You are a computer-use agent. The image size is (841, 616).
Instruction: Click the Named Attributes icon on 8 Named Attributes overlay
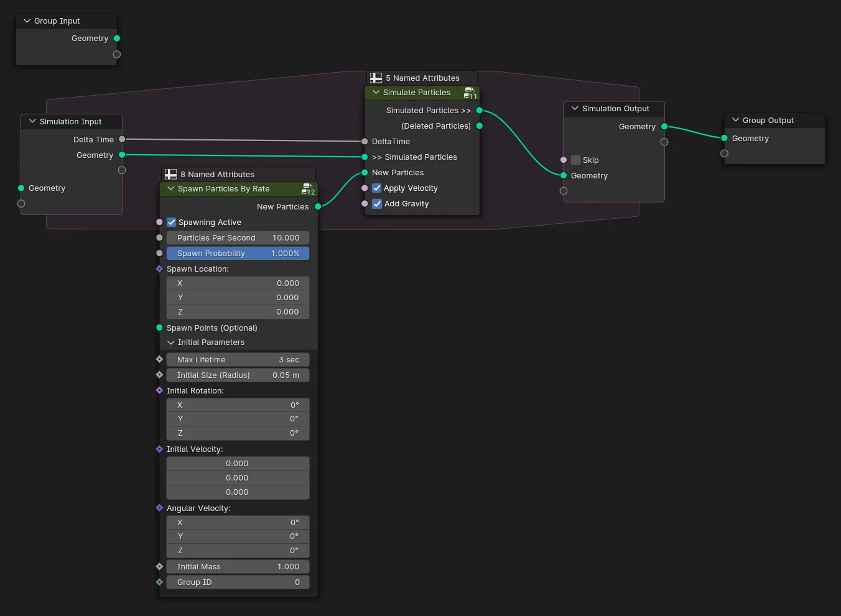pyautogui.click(x=170, y=174)
